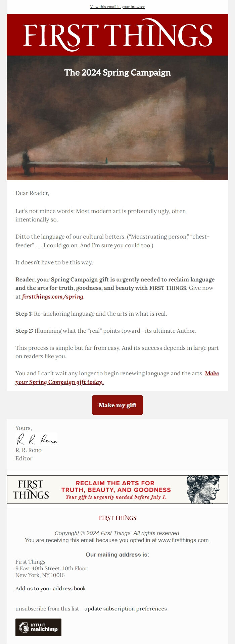Screen dimensions: 235x644
Task: Open firstthings.com/spring link
Action: pyautogui.click(x=52, y=297)
